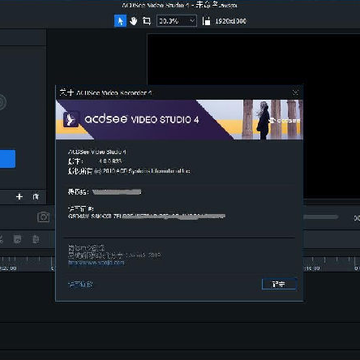This screenshot has height=360, width=360.
Task: Click the OK button in About dialog
Action: click(x=279, y=284)
